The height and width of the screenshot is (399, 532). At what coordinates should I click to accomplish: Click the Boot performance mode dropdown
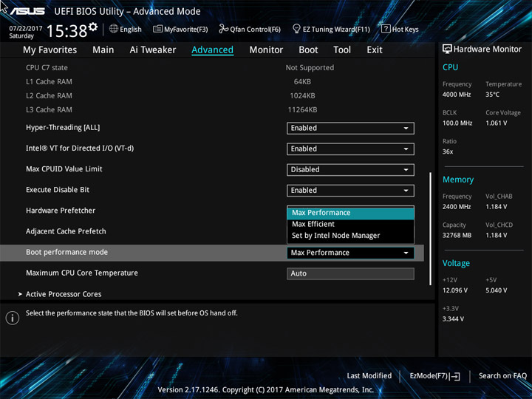click(350, 253)
